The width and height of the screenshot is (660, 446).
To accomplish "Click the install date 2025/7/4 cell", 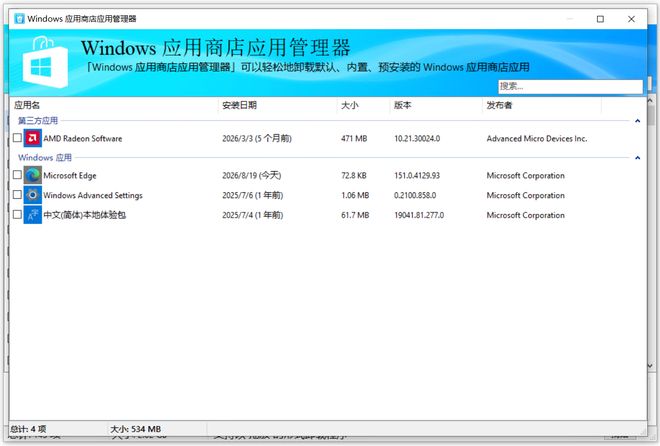I will pyautogui.click(x=253, y=215).
